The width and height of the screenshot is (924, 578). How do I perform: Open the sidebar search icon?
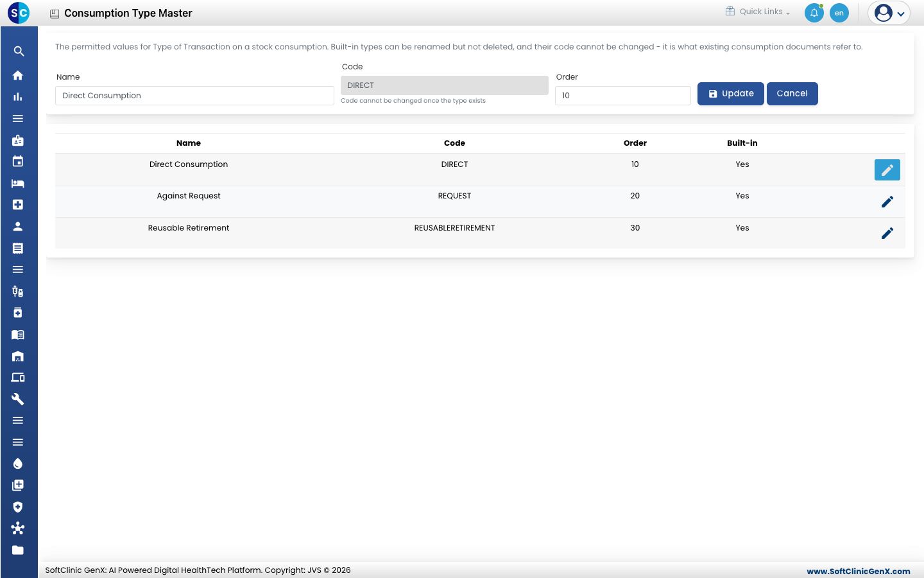(x=18, y=51)
